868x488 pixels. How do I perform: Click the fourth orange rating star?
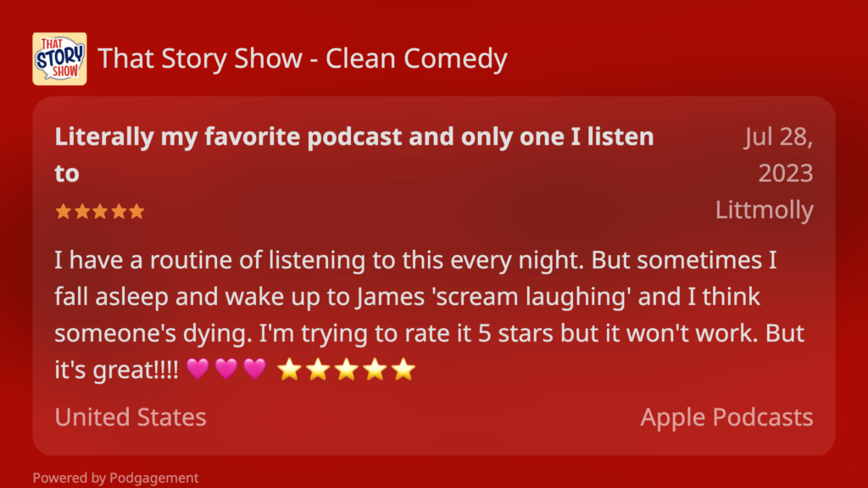119,211
